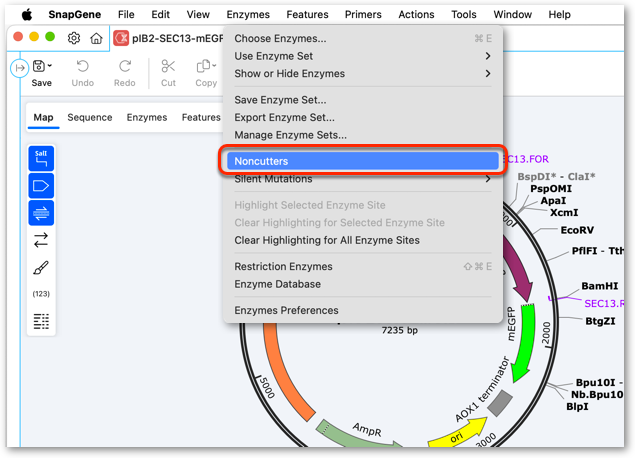Click the paintbrush color tool
The image size is (635, 458).
coord(41,268)
